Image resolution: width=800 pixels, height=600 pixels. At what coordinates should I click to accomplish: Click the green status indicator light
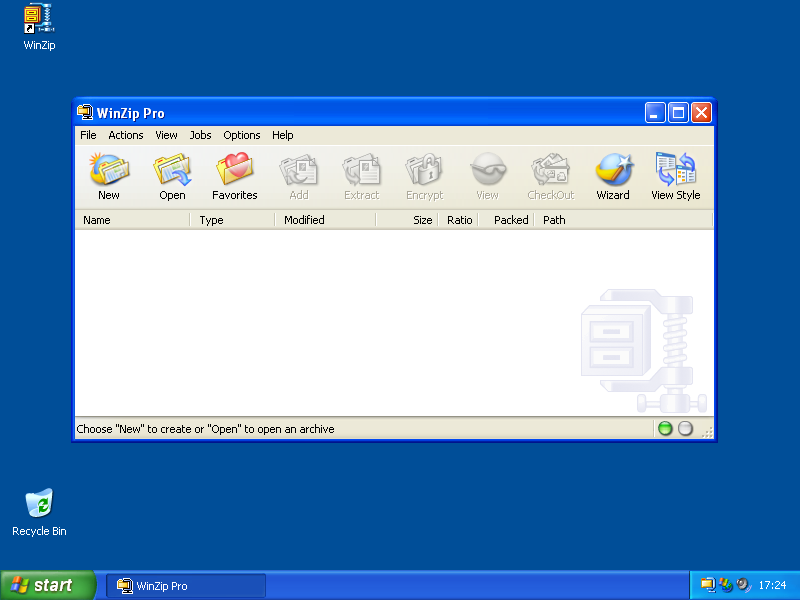665,428
